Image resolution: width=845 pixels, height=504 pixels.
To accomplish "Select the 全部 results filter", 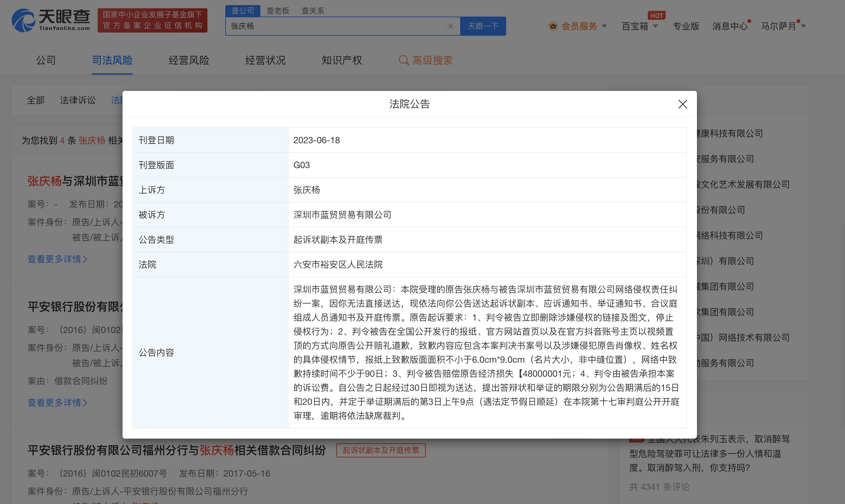I will point(35,100).
